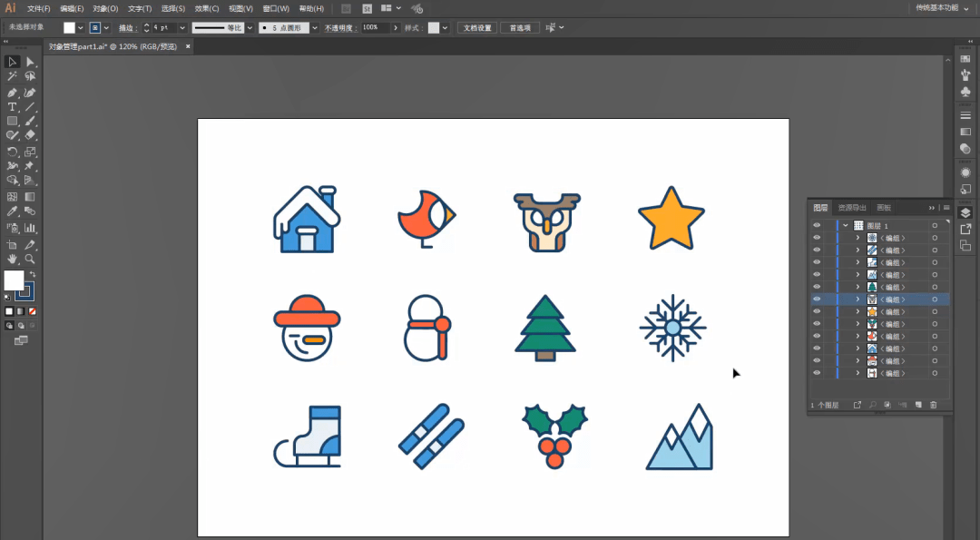
Task: Select the Eyedropper tool
Action: [x=12, y=211]
